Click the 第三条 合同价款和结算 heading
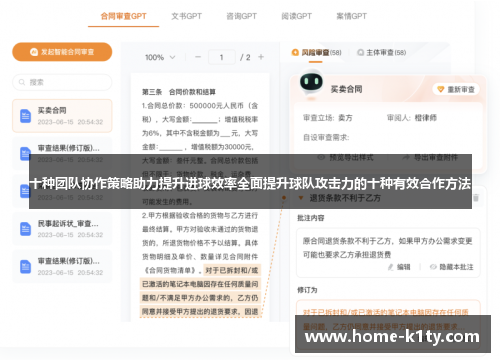Screen dimensions: 500x362 179,92
